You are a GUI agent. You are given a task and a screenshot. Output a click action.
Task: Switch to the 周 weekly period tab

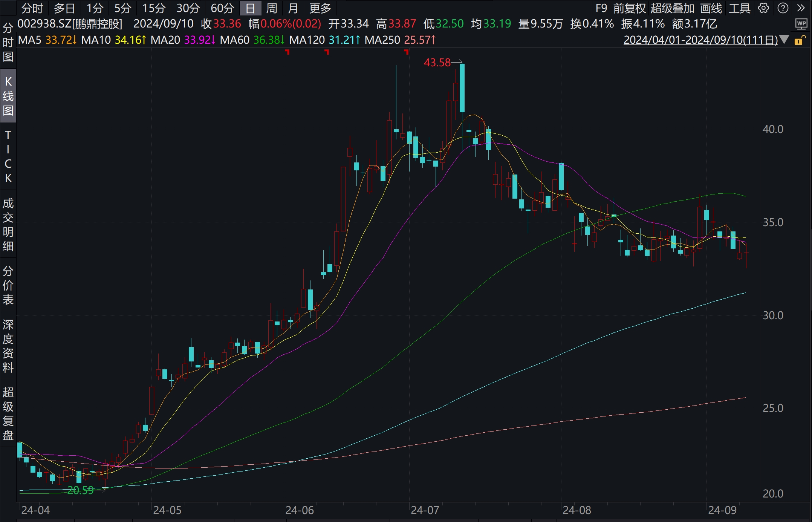point(271,8)
